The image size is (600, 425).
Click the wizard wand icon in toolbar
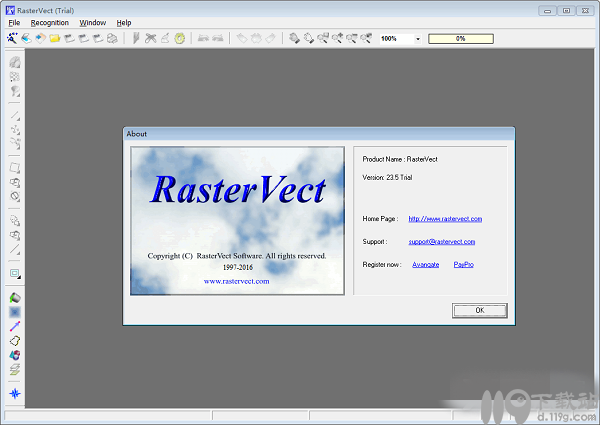coord(12,38)
